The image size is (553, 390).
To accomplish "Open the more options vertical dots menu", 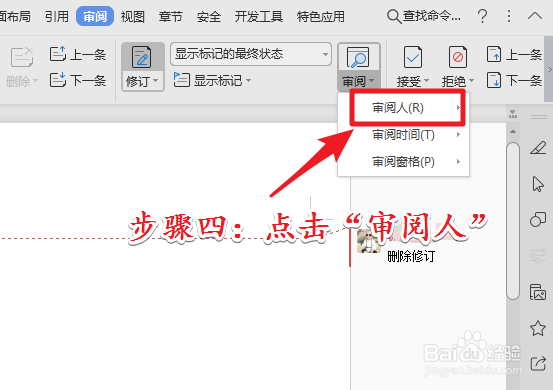I will [509, 16].
